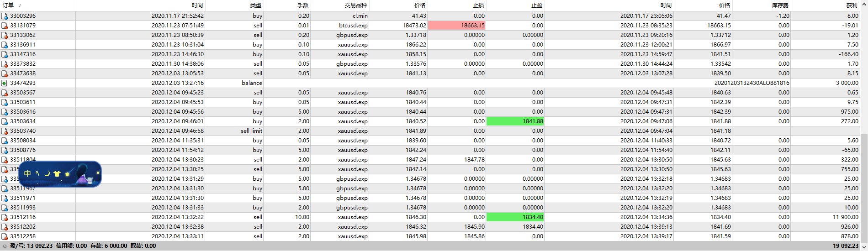Click the order icon for 33503567
The image size is (868, 251).
5,93
